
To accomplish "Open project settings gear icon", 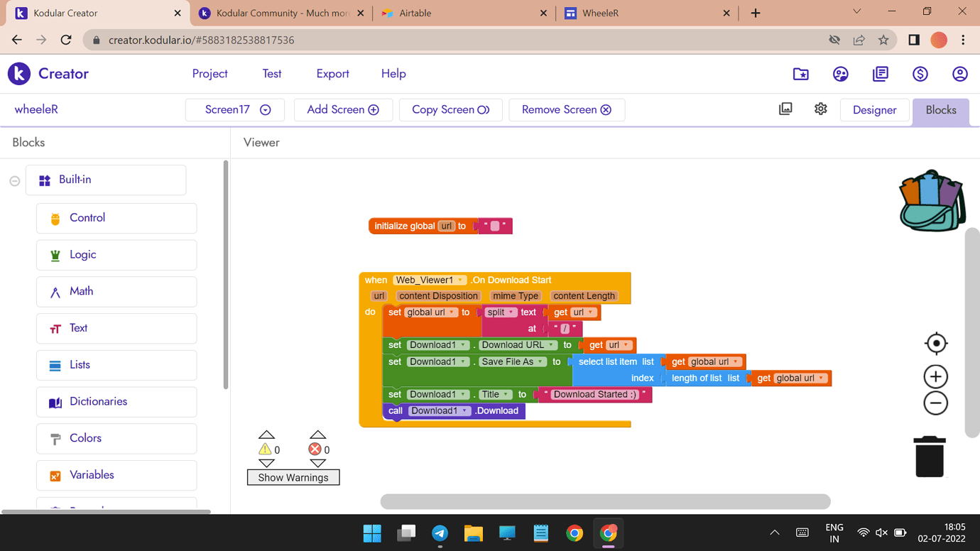I will tap(821, 109).
